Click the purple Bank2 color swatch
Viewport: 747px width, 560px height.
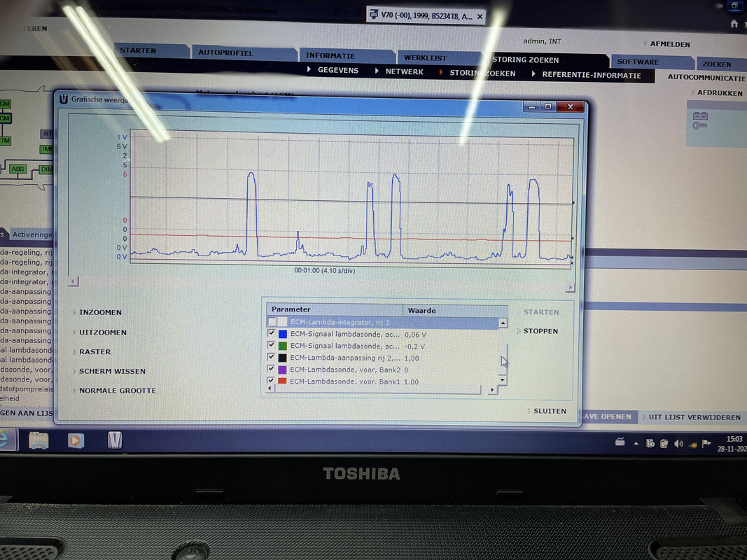click(283, 370)
